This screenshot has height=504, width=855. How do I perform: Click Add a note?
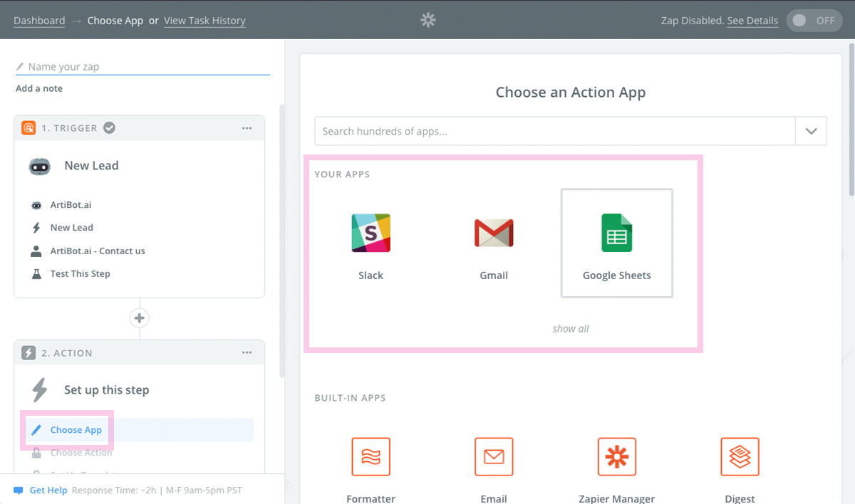[x=39, y=89]
